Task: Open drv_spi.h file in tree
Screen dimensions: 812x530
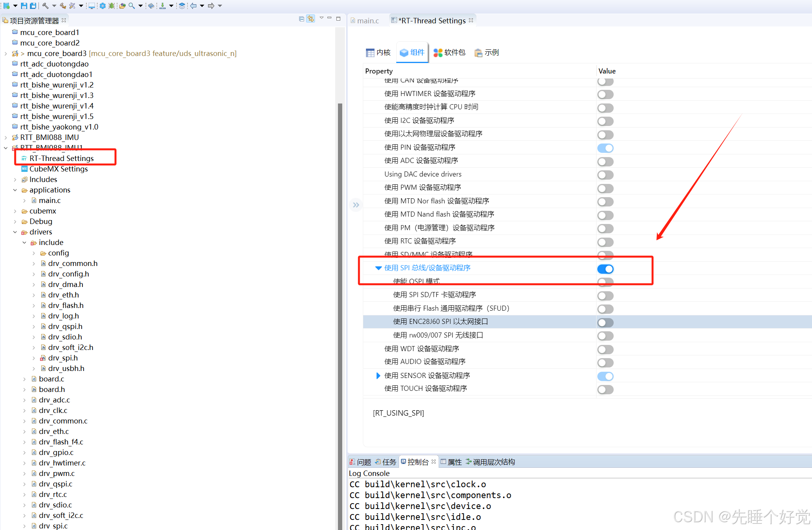Action: 63,358
